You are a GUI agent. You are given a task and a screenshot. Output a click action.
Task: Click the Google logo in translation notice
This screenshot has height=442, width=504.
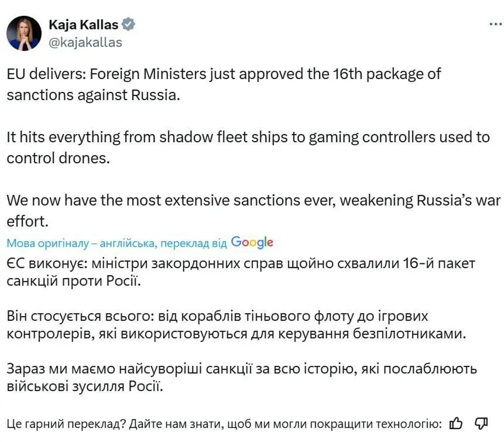(x=252, y=243)
